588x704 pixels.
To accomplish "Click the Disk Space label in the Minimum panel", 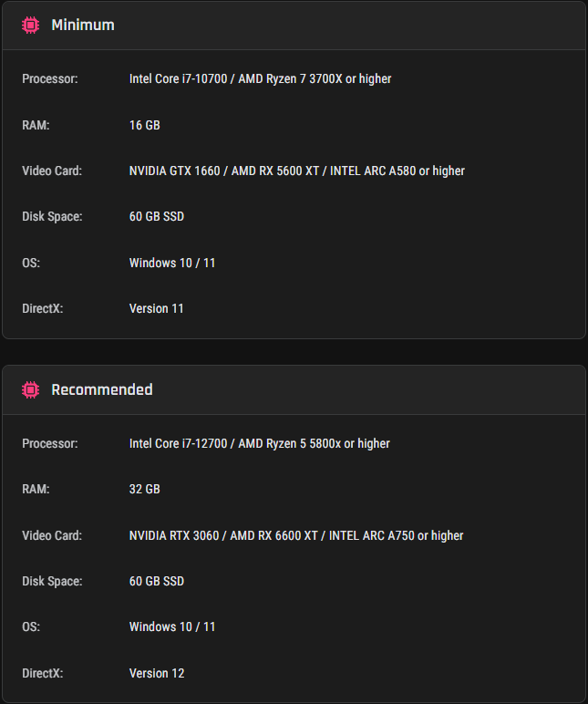I will tap(52, 217).
